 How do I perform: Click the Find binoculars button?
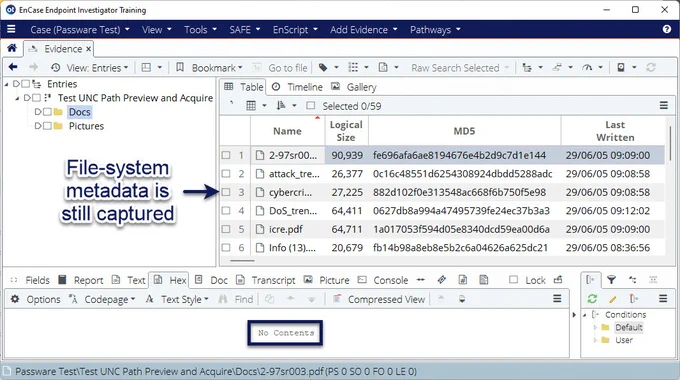pos(236,299)
